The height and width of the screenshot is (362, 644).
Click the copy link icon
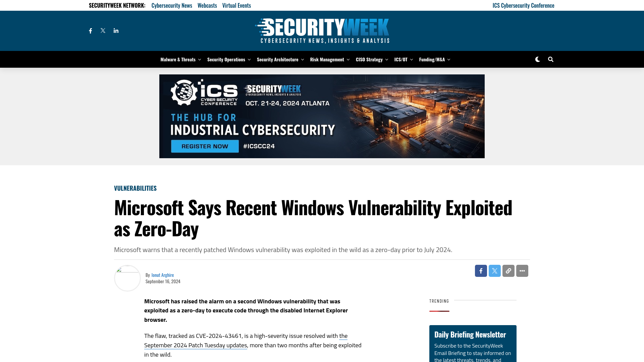[508, 270]
